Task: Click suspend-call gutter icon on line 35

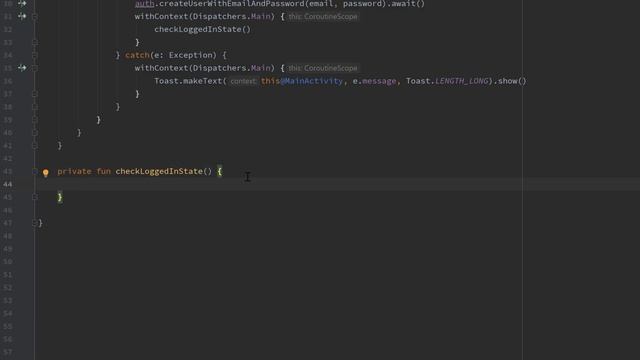Action: (22, 68)
